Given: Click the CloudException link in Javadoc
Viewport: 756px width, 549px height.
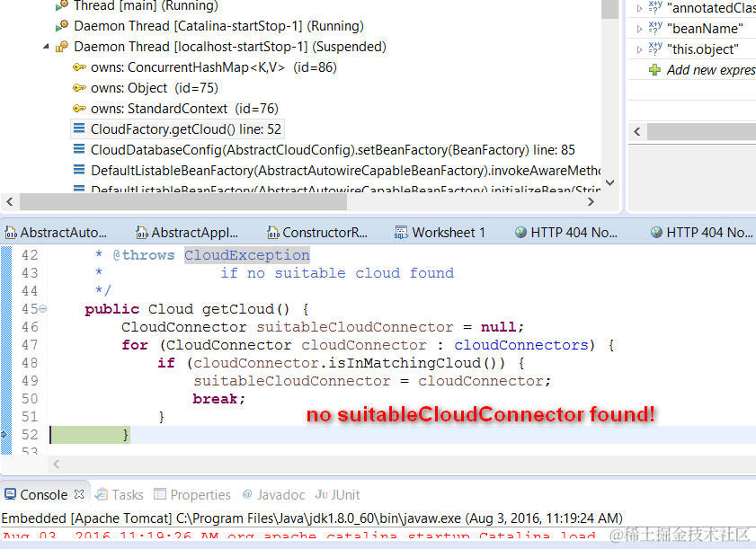Looking at the screenshot, I should [247, 255].
